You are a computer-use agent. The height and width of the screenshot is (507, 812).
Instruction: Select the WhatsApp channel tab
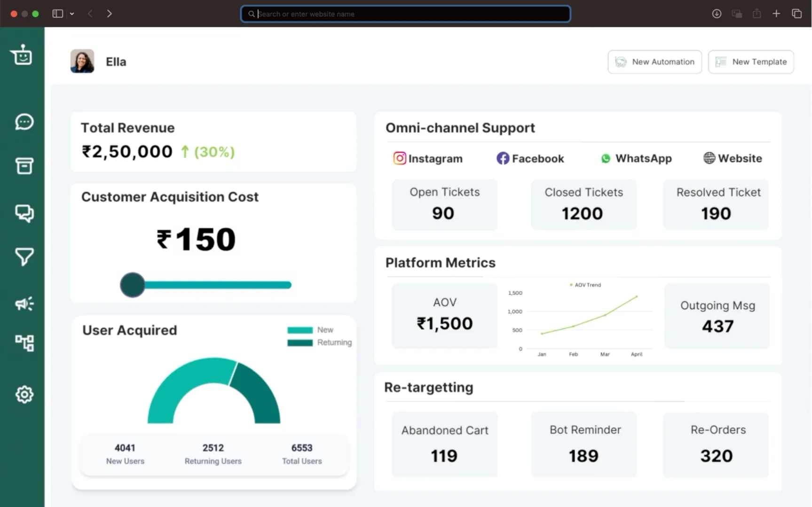point(636,158)
